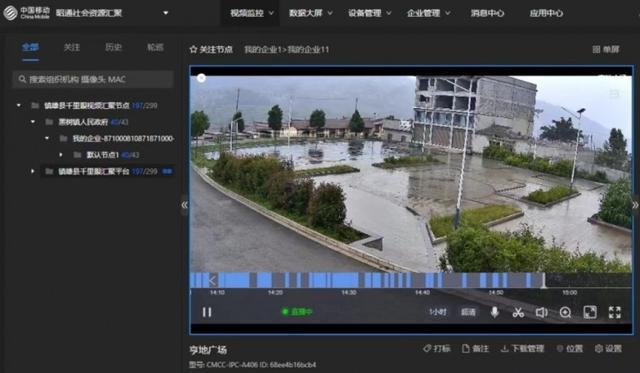This screenshot has width=640, height=373.
Task: Open the video quality selector beside 1小时
Action: pos(468,312)
